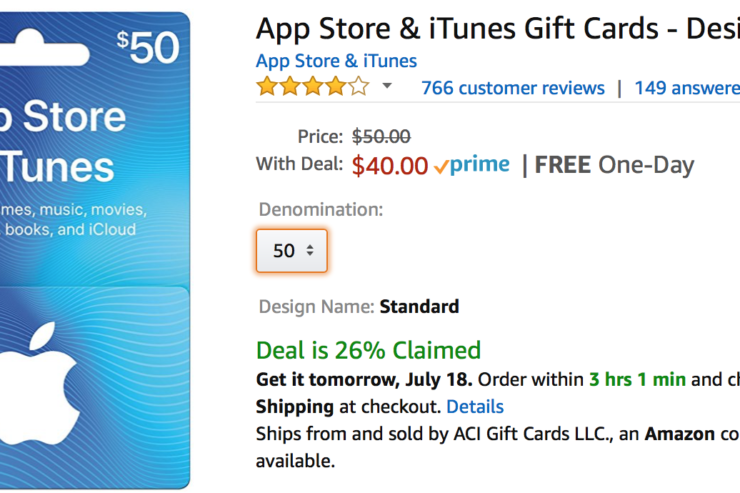The image size is (740, 493).
Task: Click the empty fifth rating star
Action: click(x=359, y=86)
